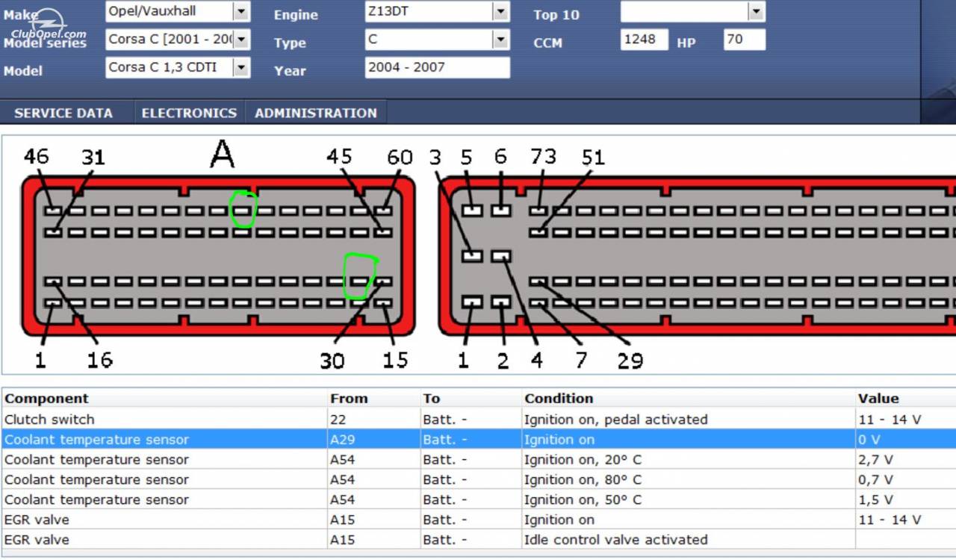Click pin label 16 on connector A
This screenshot has height=560, width=956.
99,360
